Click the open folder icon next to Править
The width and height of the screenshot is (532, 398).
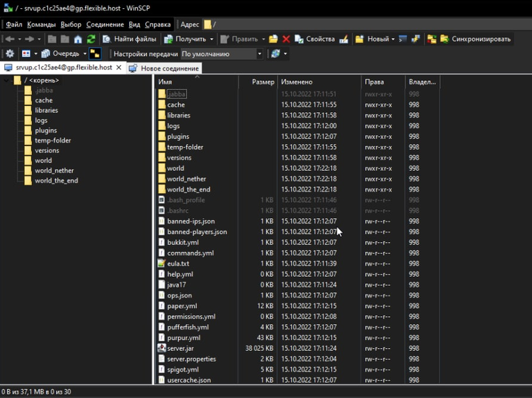(274, 39)
